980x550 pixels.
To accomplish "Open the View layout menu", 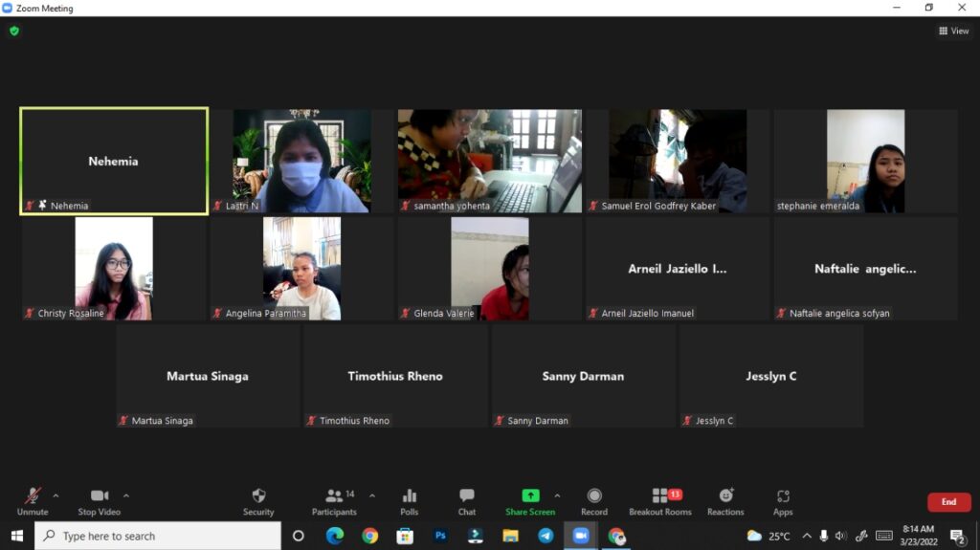I will (954, 31).
